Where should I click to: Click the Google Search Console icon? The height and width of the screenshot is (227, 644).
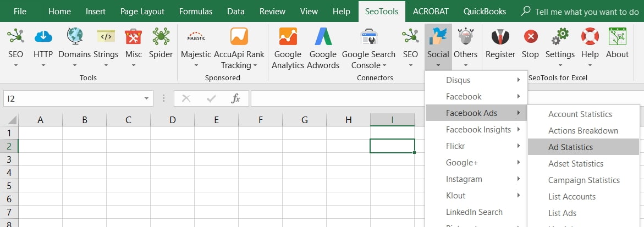point(369,36)
